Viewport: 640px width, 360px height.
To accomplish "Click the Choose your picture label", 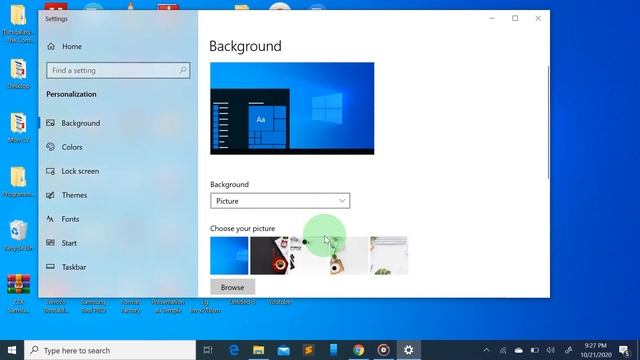I will click(242, 228).
